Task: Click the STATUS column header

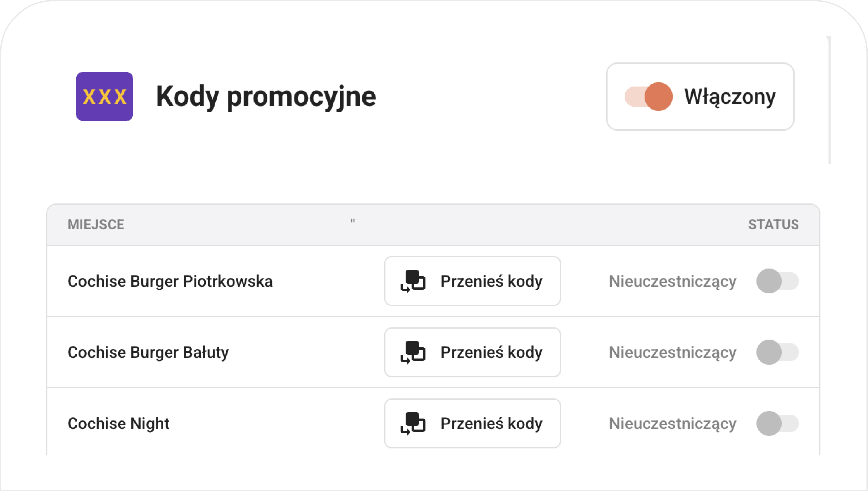Action: [774, 225]
